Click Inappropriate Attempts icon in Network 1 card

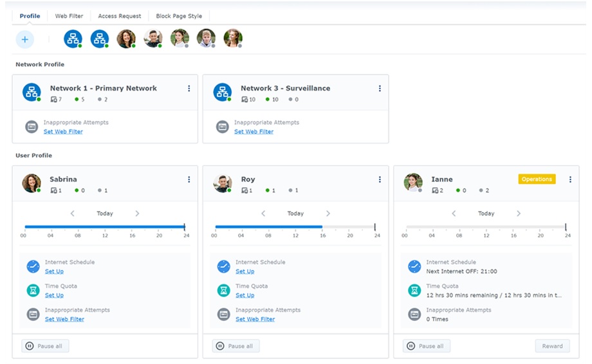click(32, 127)
